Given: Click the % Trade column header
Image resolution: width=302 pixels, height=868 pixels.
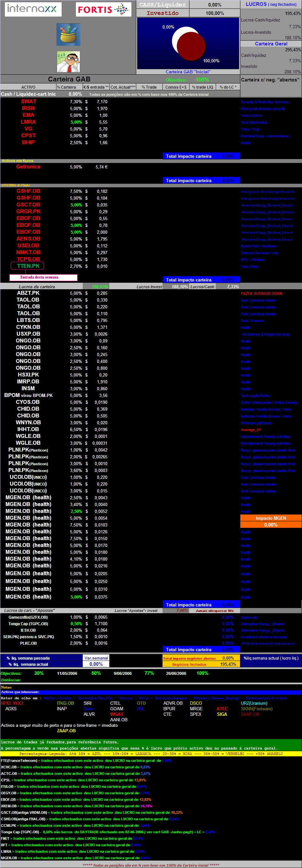Looking at the screenshot, I should tap(149, 87).
